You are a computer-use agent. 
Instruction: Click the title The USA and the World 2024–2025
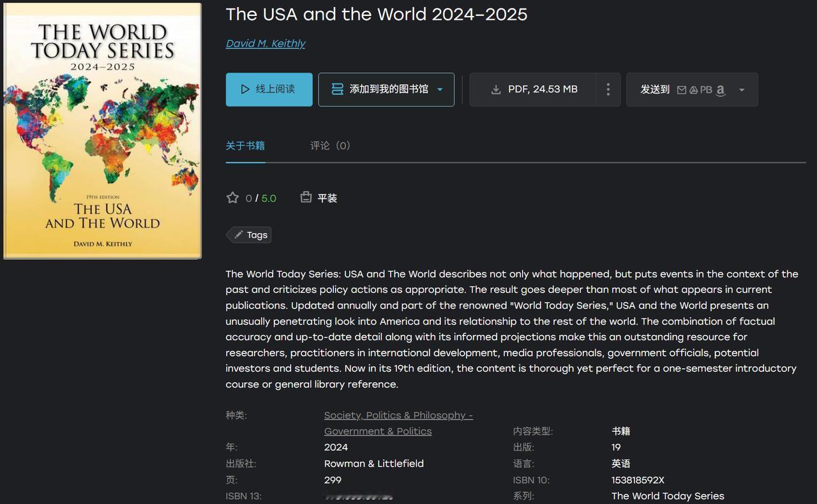pos(377,14)
